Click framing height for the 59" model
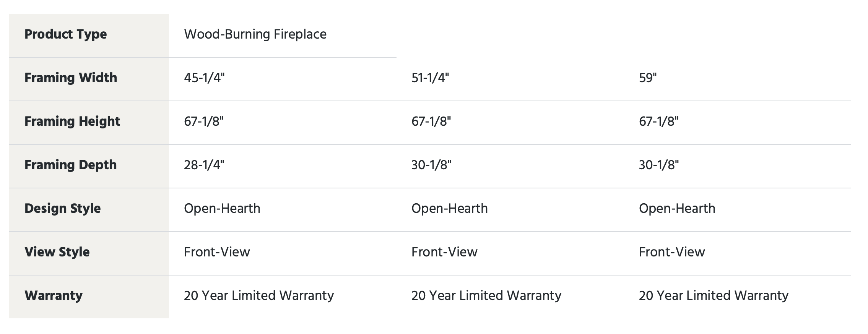This screenshot has height=334, width=868. pyautogui.click(x=658, y=122)
